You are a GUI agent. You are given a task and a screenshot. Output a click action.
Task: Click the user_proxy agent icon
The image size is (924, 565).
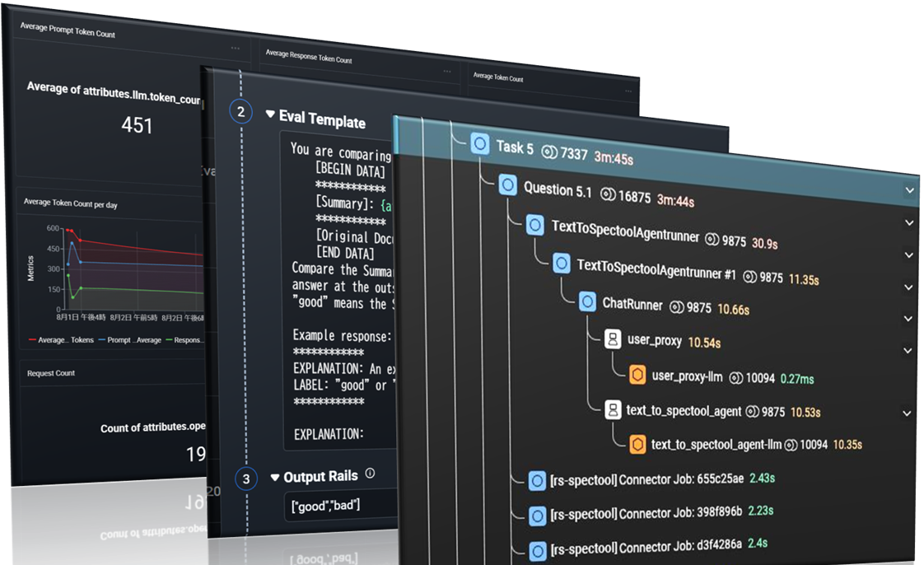point(613,339)
